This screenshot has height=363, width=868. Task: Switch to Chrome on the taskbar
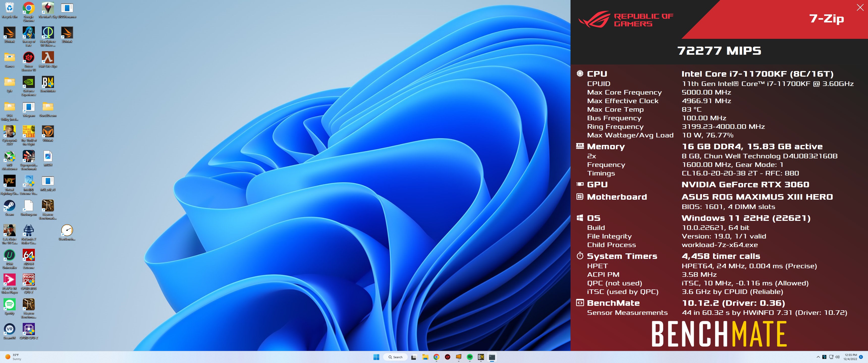coord(436,357)
